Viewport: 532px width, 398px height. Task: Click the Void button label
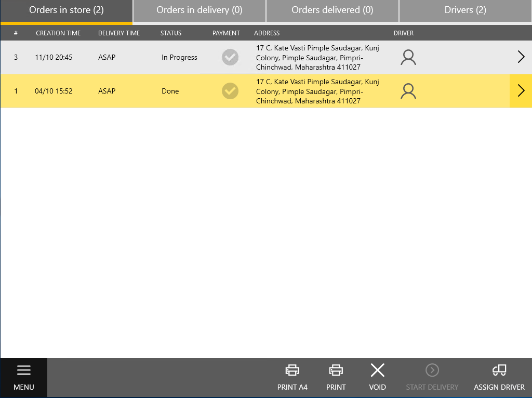click(x=377, y=387)
